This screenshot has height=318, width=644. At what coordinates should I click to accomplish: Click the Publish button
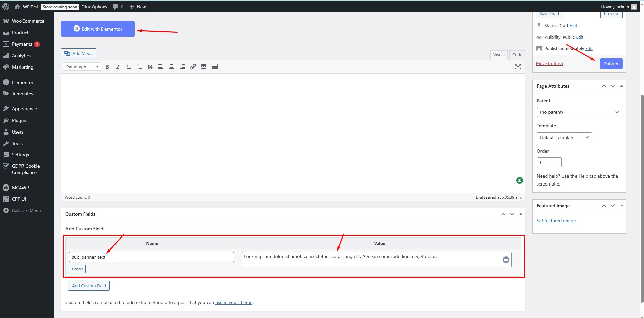(x=611, y=64)
